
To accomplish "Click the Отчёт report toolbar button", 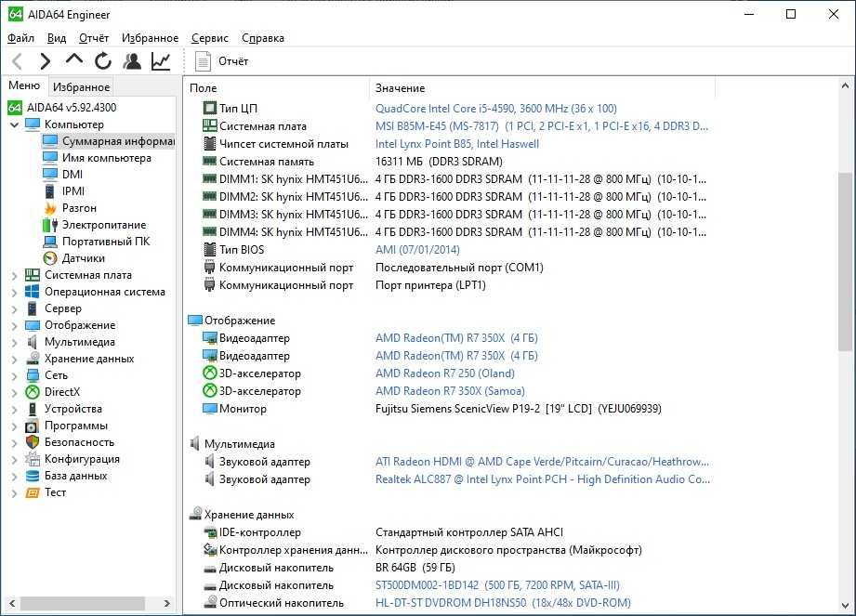I will click(222, 61).
